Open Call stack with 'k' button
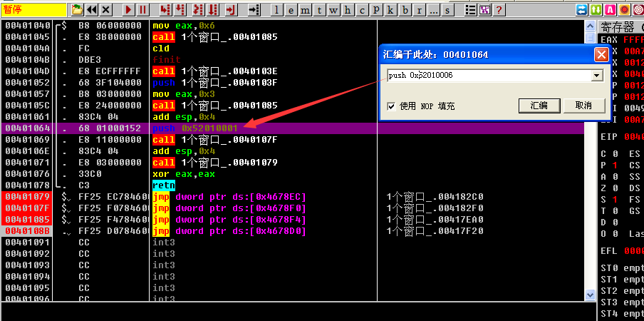This screenshot has width=644, height=321. (x=390, y=9)
